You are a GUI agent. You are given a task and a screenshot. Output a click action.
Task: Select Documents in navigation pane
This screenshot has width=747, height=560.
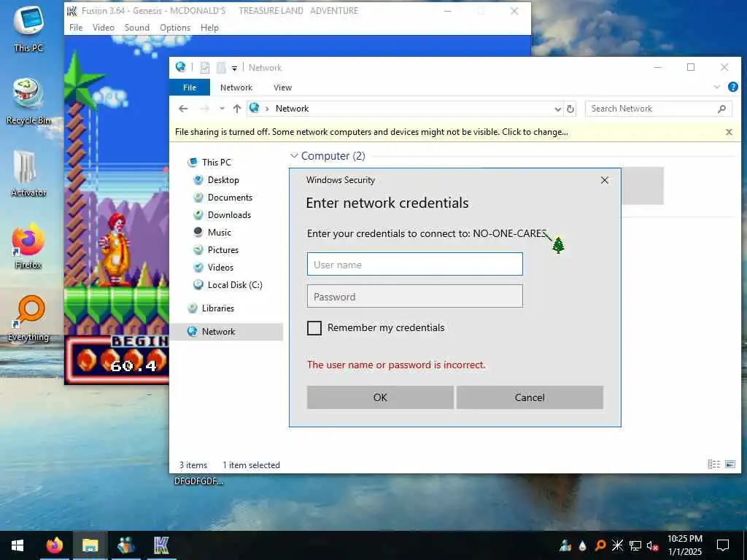pyautogui.click(x=230, y=197)
